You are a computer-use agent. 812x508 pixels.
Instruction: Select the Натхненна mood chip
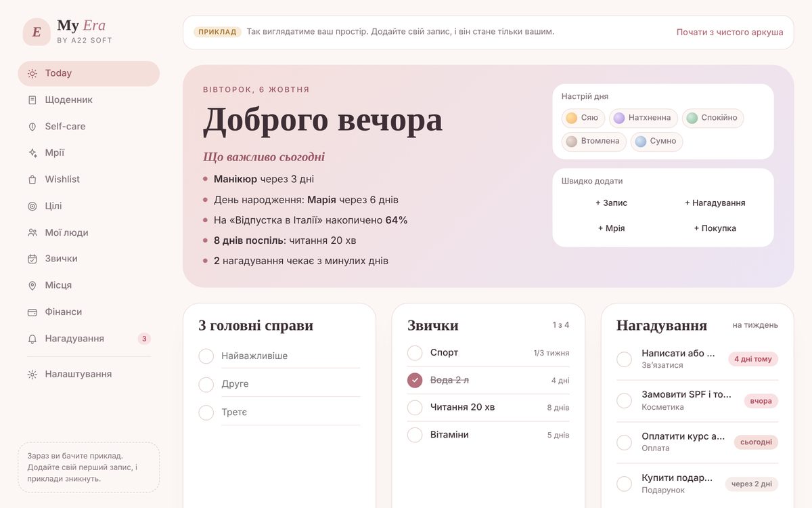643,118
